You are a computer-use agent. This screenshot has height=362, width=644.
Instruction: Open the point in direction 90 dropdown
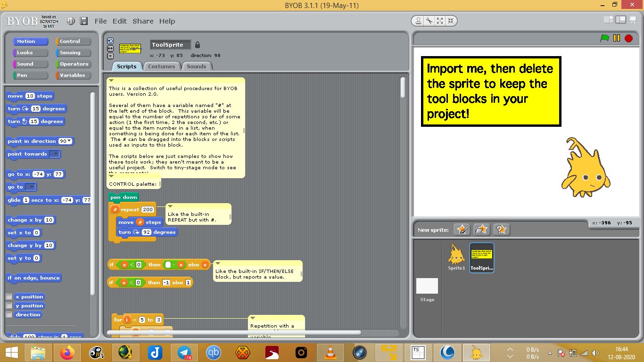tap(70, 141)
